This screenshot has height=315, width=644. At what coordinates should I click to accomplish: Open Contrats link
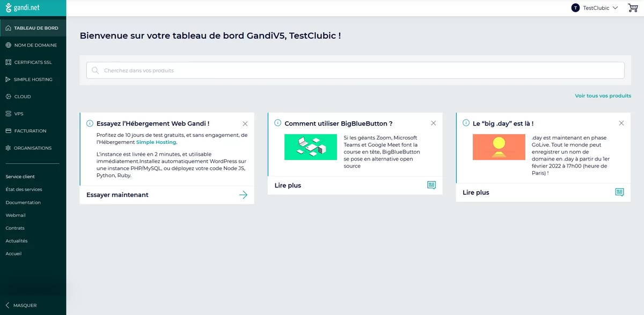15,228
